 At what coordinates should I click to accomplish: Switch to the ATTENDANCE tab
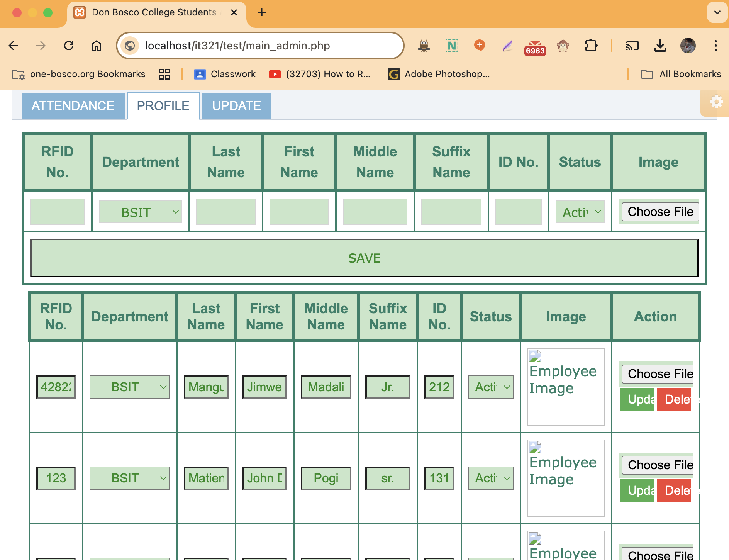point(73,106)
